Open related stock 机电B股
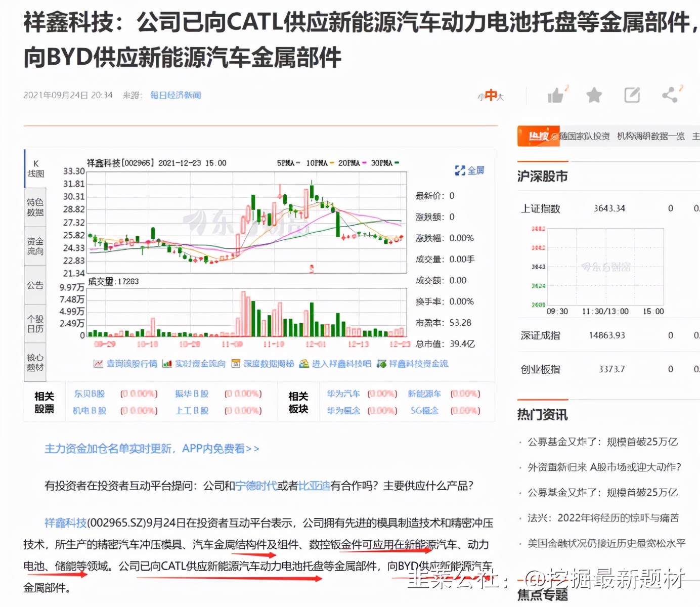Image resolution: width=700 pixels, height=607 pixels. tap(90, 411)
